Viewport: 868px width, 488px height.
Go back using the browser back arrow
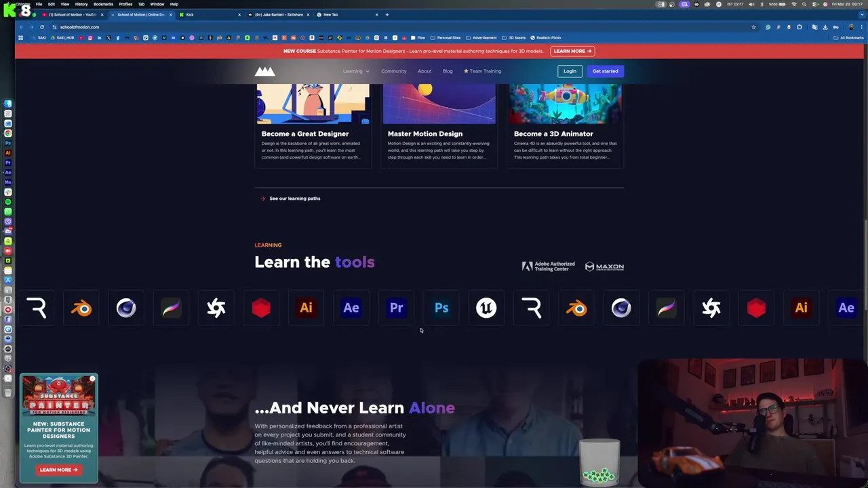point(21,27)
